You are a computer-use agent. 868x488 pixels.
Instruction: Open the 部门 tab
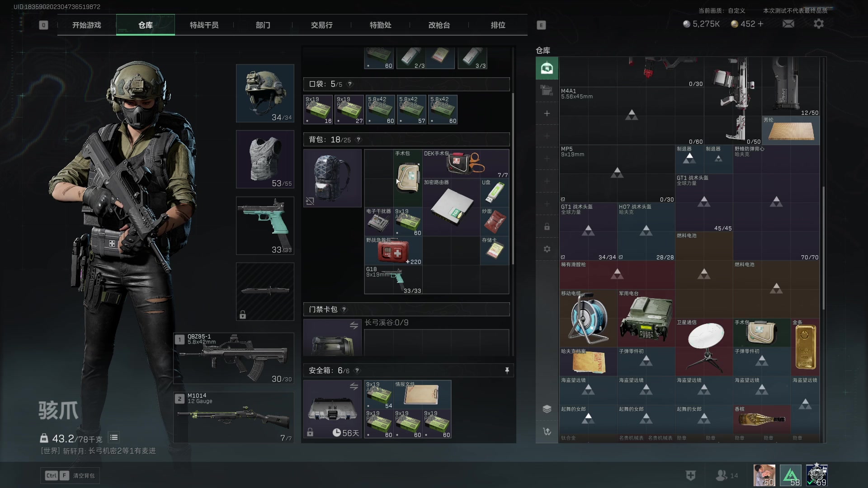[263, 25]
